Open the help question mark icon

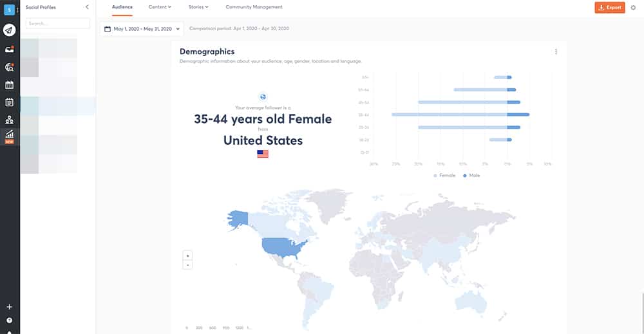[x=10, y=320]
